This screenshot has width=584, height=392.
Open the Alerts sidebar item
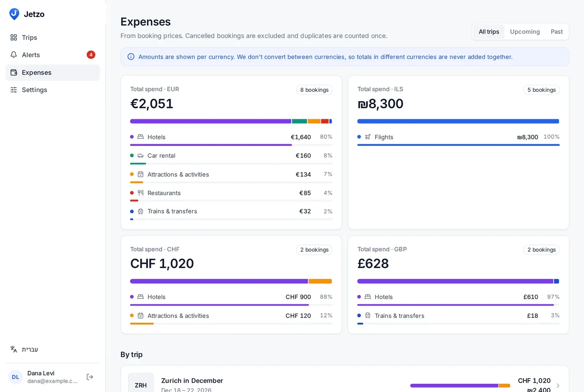52,55
